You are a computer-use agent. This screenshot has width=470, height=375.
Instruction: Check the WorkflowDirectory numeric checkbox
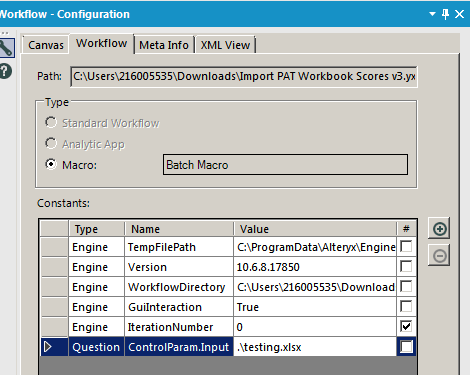(x=406, y=287)
